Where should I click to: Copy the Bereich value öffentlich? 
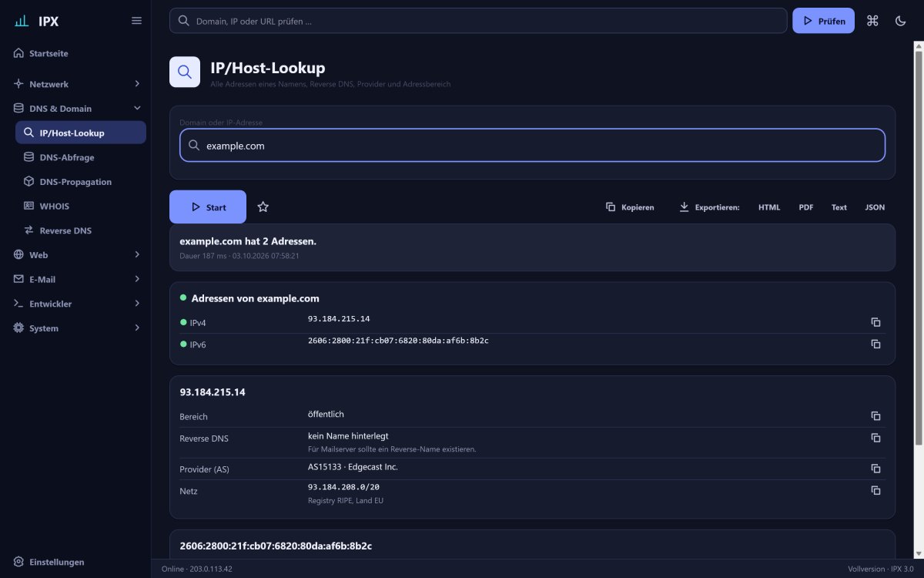(x=875, y=416)
